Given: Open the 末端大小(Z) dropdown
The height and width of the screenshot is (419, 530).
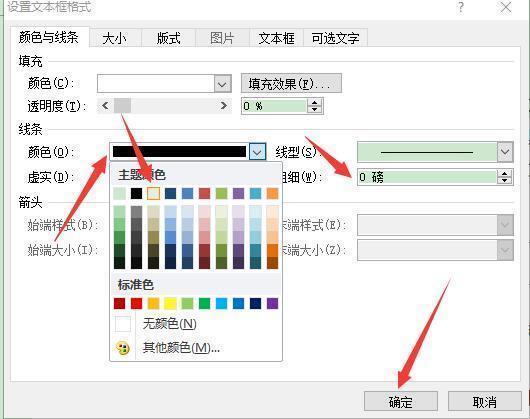Looking at the screenshot, I should [505, 250].
